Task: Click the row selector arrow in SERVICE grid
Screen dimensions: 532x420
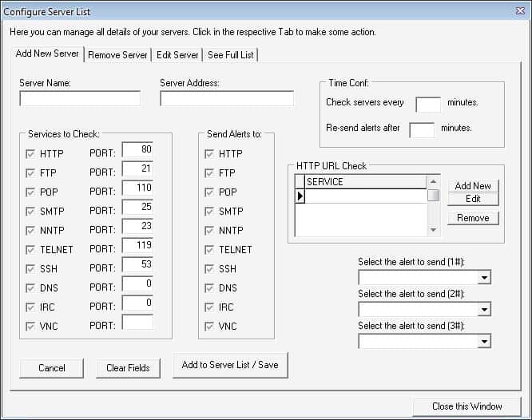Action: coord(300,196)
